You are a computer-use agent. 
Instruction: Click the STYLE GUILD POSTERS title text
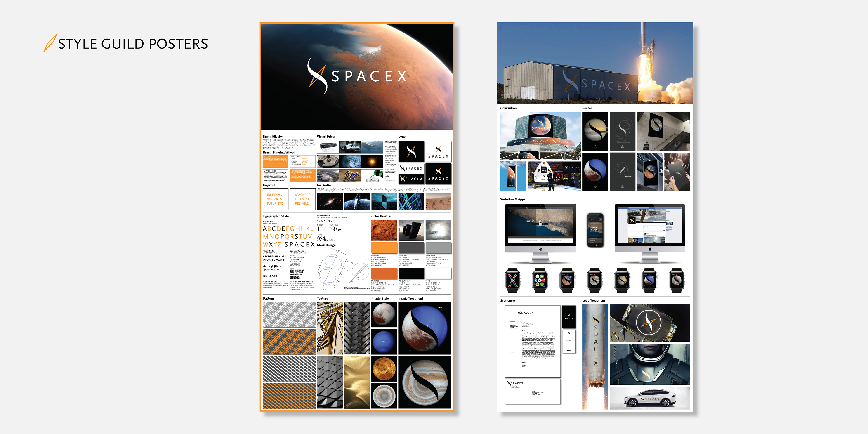[133, 44]
